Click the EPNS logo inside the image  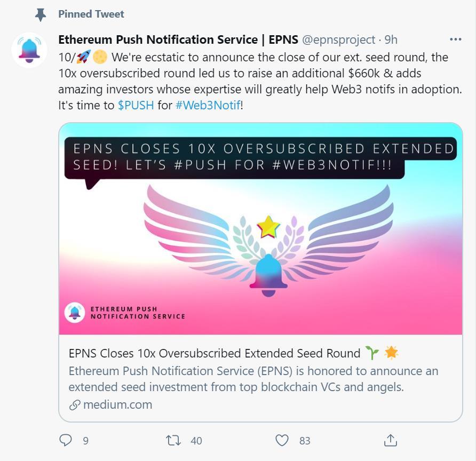74,312
